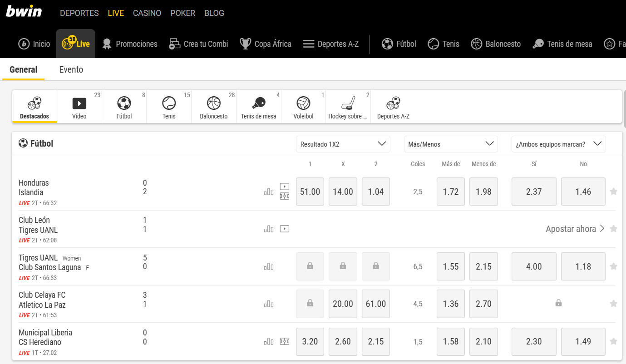Screen dimensions: 626x364
Task: Open the Más/Menos market dropdown
Action: pos(451,144)
